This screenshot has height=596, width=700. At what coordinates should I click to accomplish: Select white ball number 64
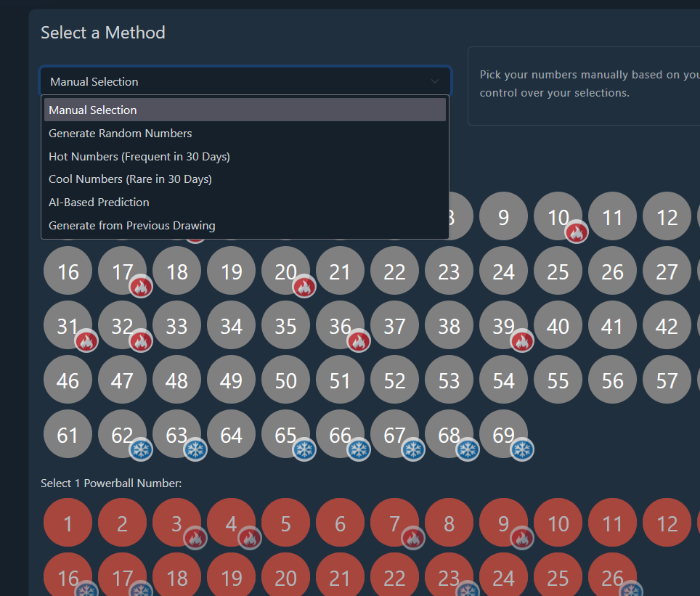pos(231,435)
